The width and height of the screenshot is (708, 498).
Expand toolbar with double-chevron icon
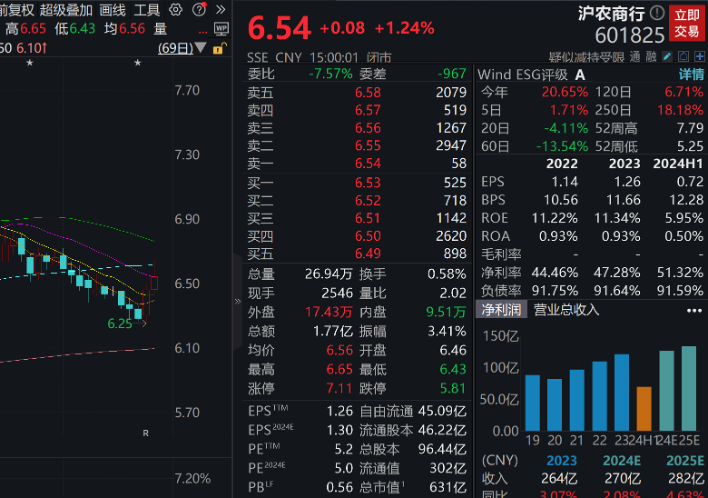point(219,10)
